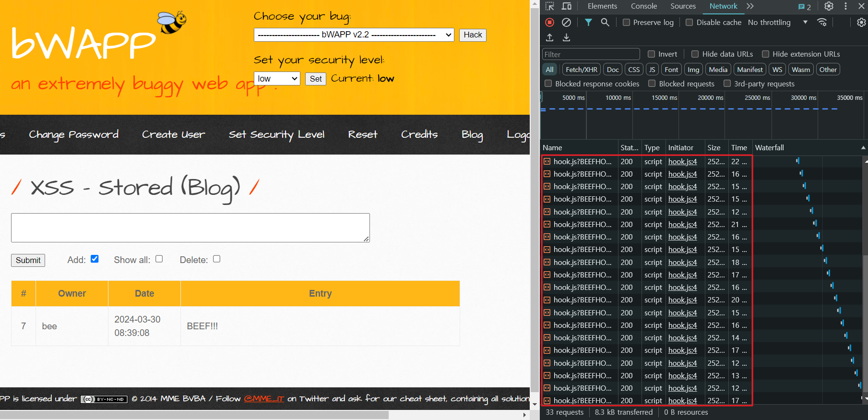This screenshot has height=420, width=868.
Task: Open Network panel settings gear
Action: point(861,22)
